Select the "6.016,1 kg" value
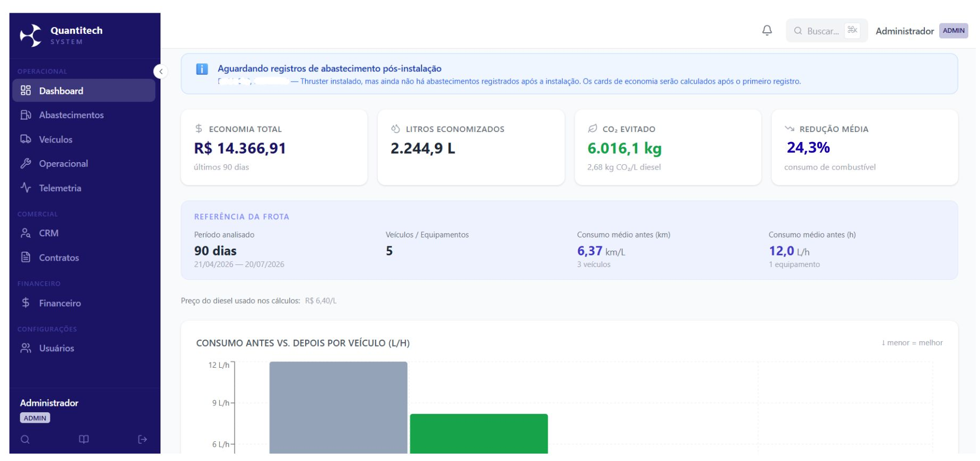980x461 pixels. [x=625, y=149]
